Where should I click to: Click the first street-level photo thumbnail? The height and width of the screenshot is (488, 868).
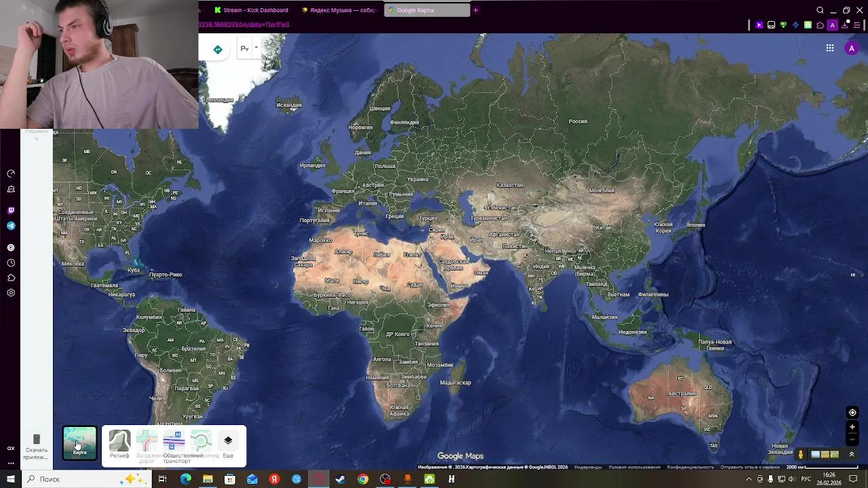tap(816, 455)
